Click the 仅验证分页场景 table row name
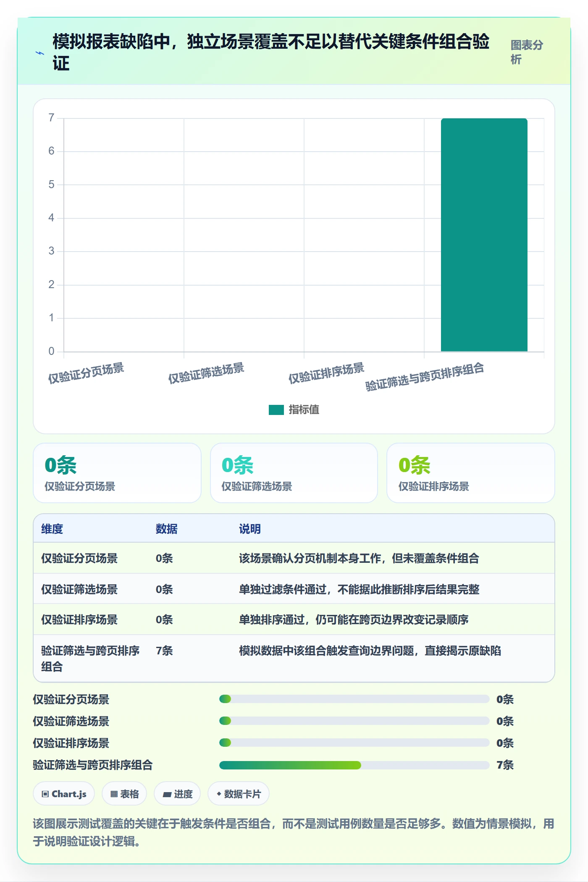Image resolution: width=588 pixels, height=882 pixels. click(79, 558)
